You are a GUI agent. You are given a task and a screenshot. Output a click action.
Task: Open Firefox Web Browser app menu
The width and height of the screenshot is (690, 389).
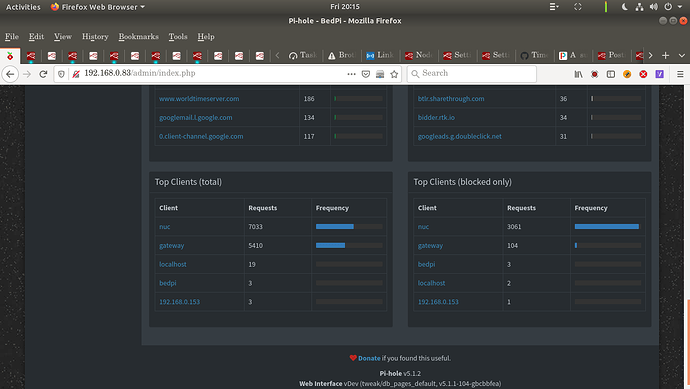[x=98, y=7]
